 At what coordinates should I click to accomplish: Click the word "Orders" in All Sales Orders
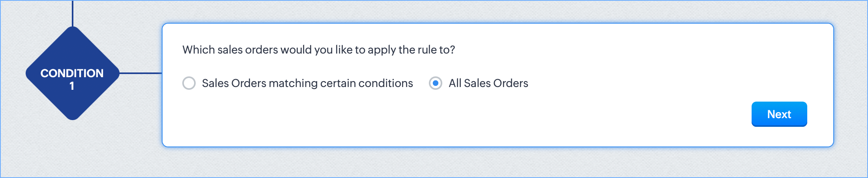point(511,83)
